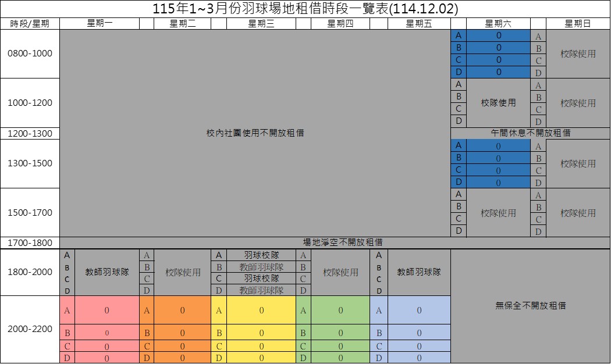Click the 1300-1500 time slot label
This screenshot has height=364, width=611.
(x=30, y=163)
